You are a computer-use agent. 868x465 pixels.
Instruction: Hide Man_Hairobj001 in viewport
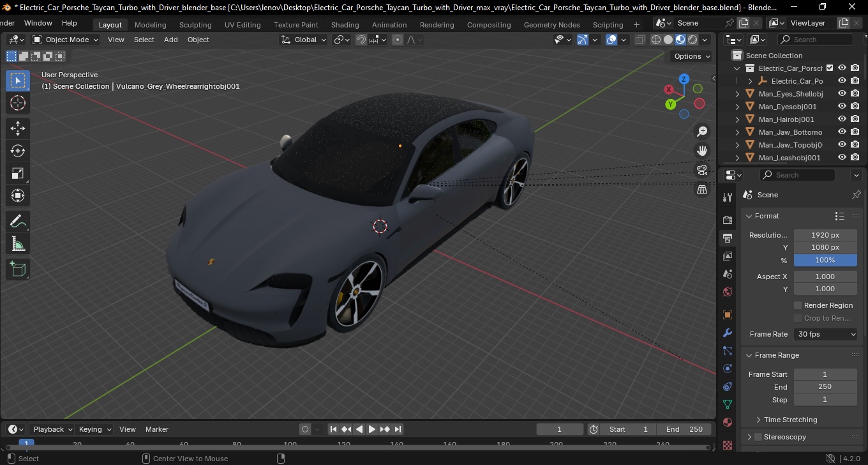click(x=842, y=119)
